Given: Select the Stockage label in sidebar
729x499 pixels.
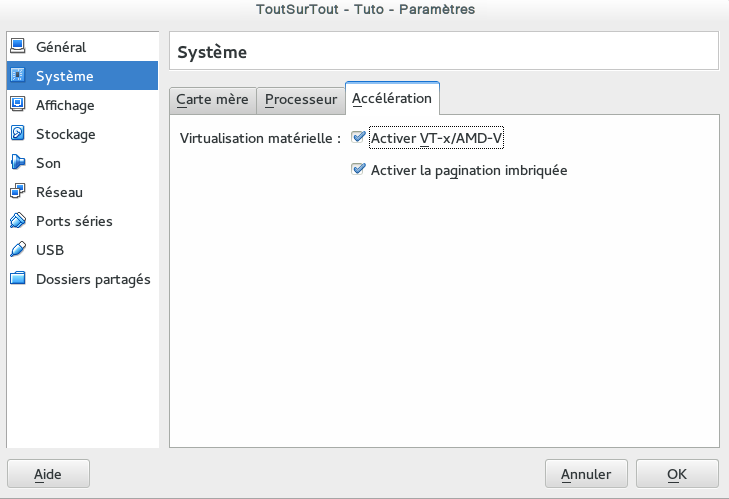Looking at the screenshot, I should pyautogui.click(x=66, y=134).
